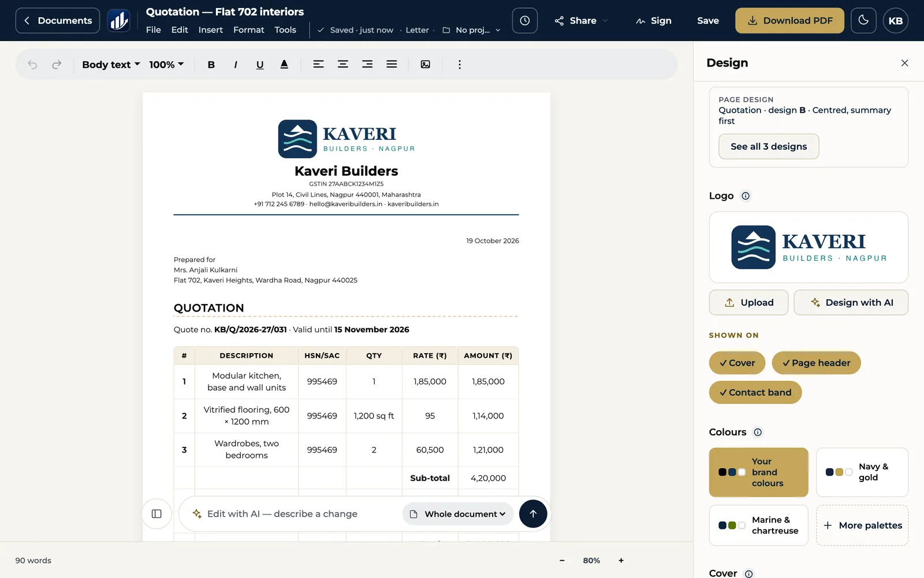
Task: Open the Format menu
Action: tap(249, 30)
